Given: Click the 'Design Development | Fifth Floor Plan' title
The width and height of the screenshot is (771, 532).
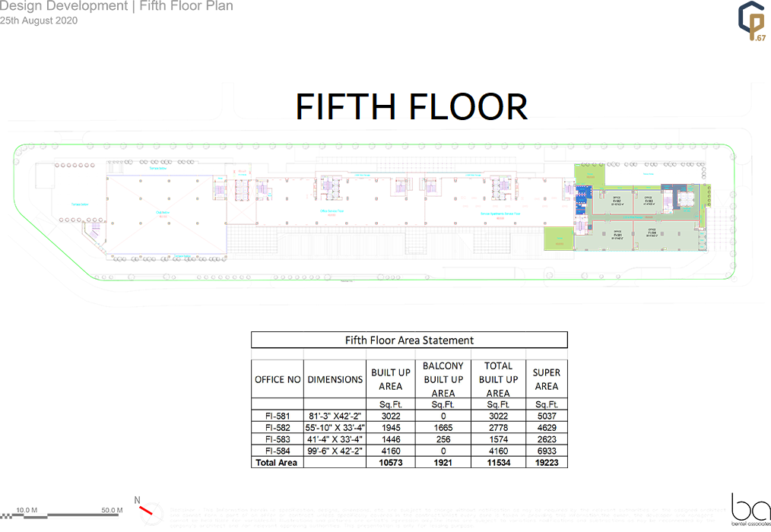Looking at the screenshot, I should 116,7.
